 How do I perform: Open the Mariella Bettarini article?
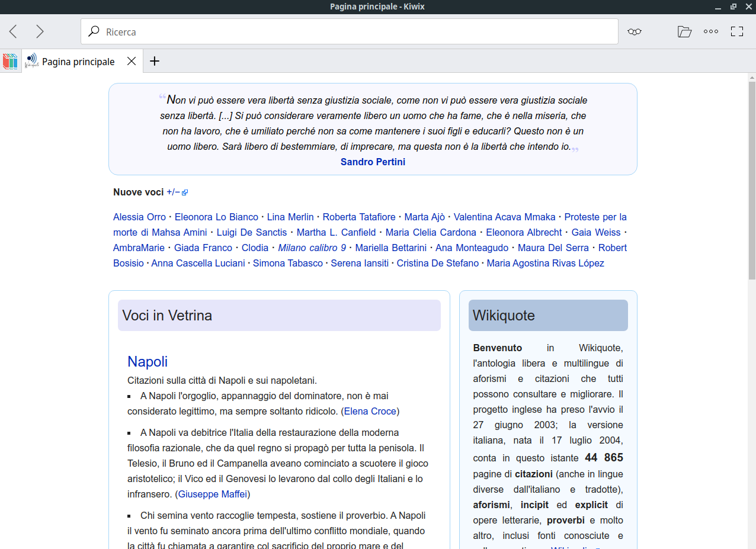pos(391,248)
